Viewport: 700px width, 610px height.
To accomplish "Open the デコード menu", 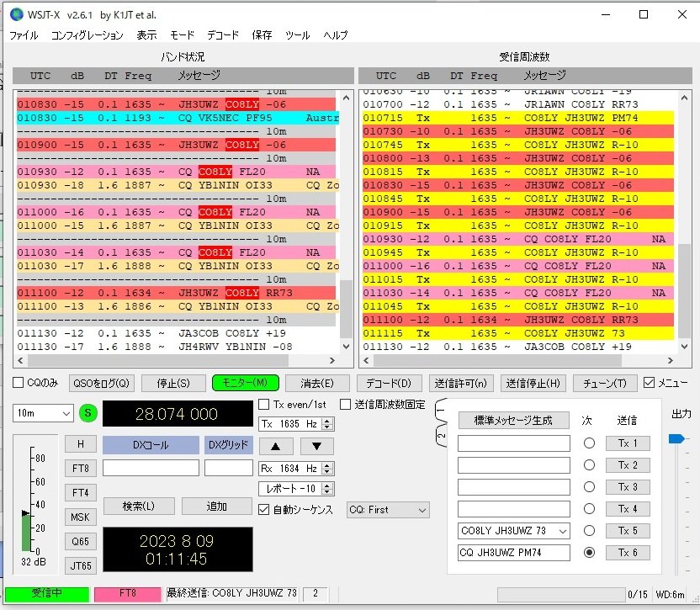I will [223, 34].
